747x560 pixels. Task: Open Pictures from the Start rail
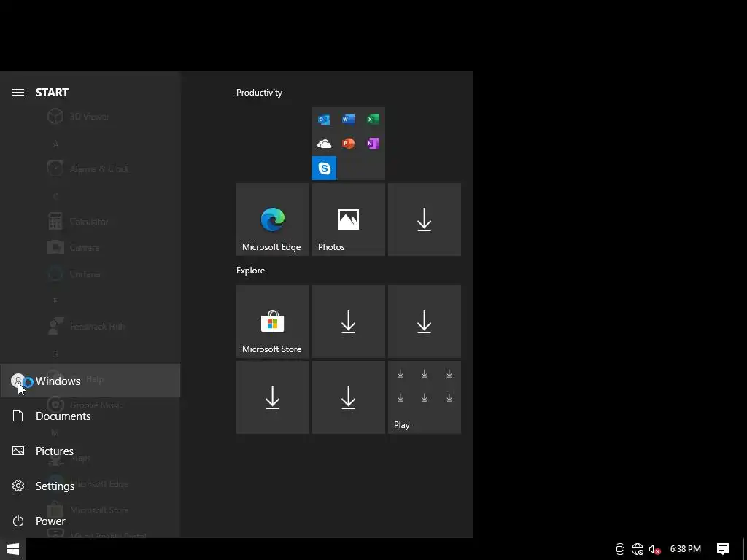pos(90,451)
